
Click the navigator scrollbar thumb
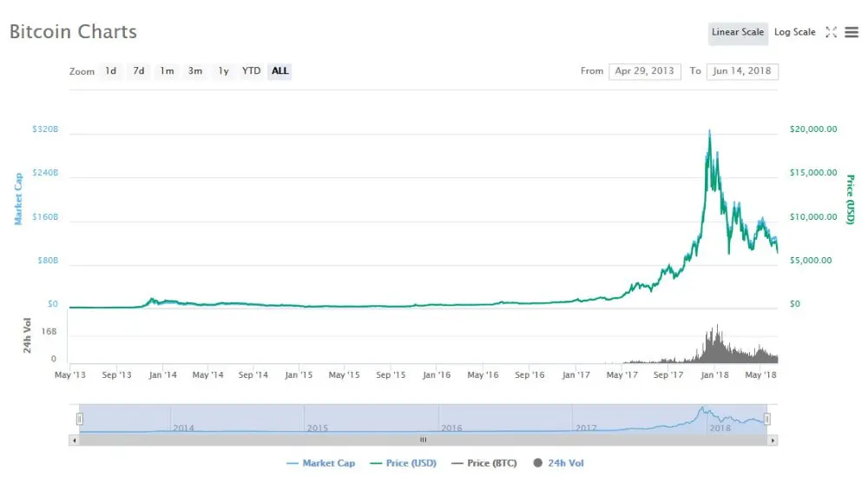click(x=424, y=441)
